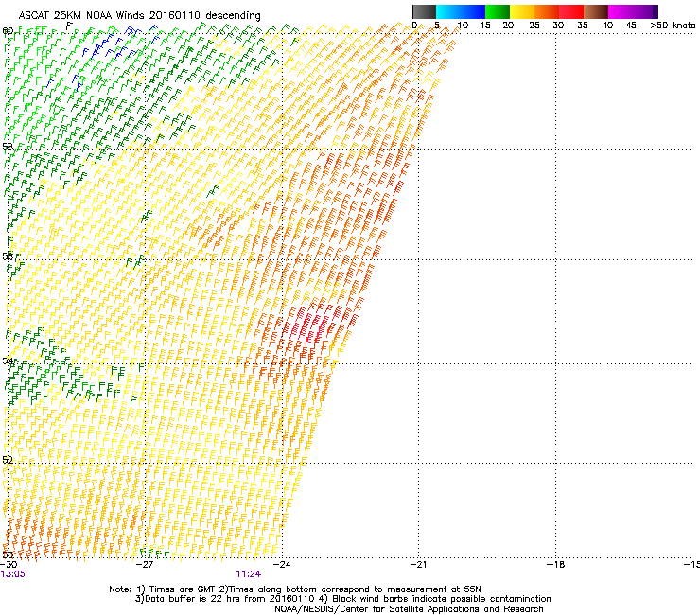Select the yellow 20-25 knots legend swatch
Viewport: 700px width, 615px height.
(522, 11)
